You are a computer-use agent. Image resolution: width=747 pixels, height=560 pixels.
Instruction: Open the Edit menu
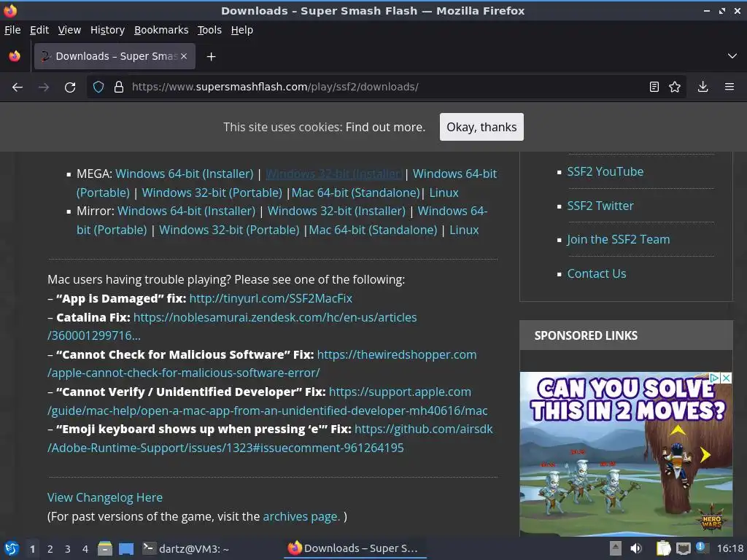pyautogui.click(x=39, y=30)
